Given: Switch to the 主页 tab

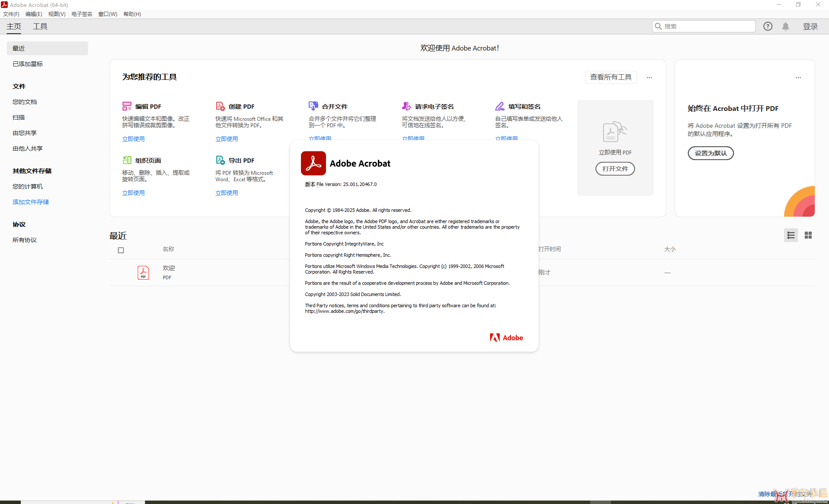Looking at the screenshot, I should (14, 27).
